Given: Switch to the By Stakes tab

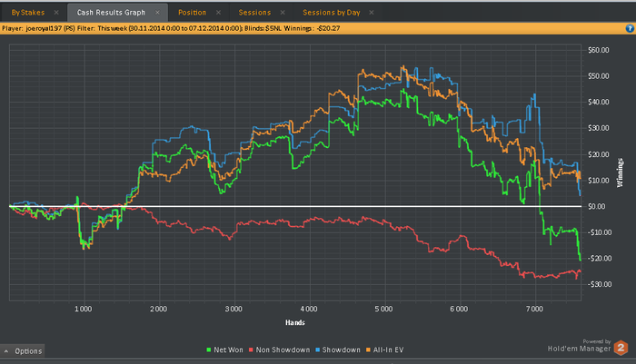Looking at the screenshot, I should 27,13.
